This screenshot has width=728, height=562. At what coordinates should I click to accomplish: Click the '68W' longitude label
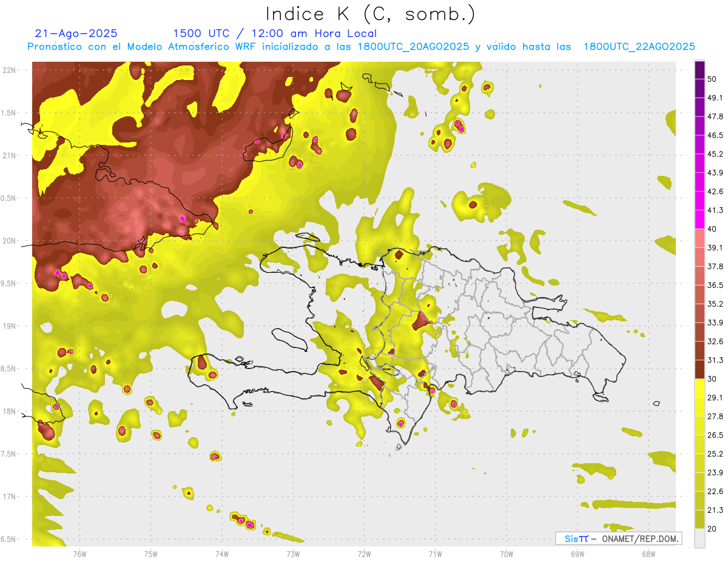coord(648,554)
